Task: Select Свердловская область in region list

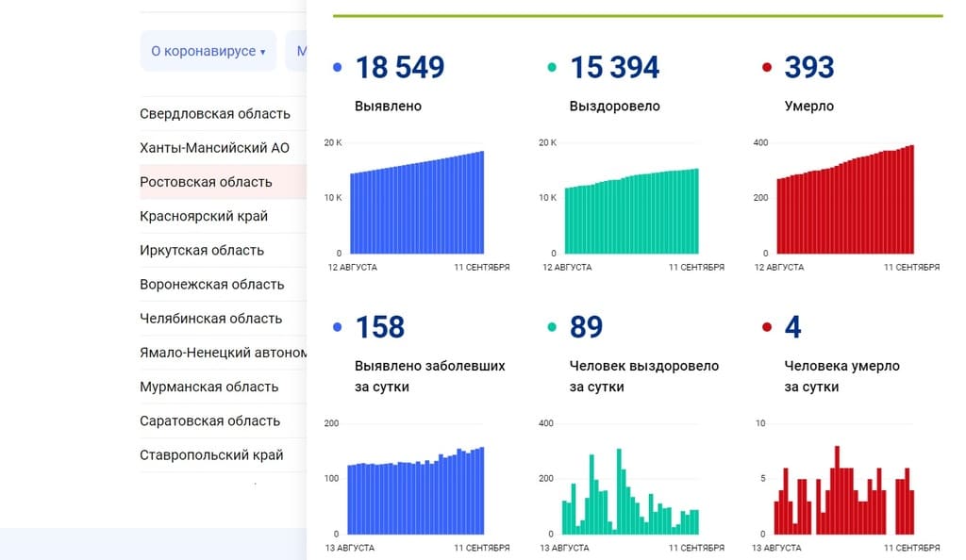Action: 215,114
